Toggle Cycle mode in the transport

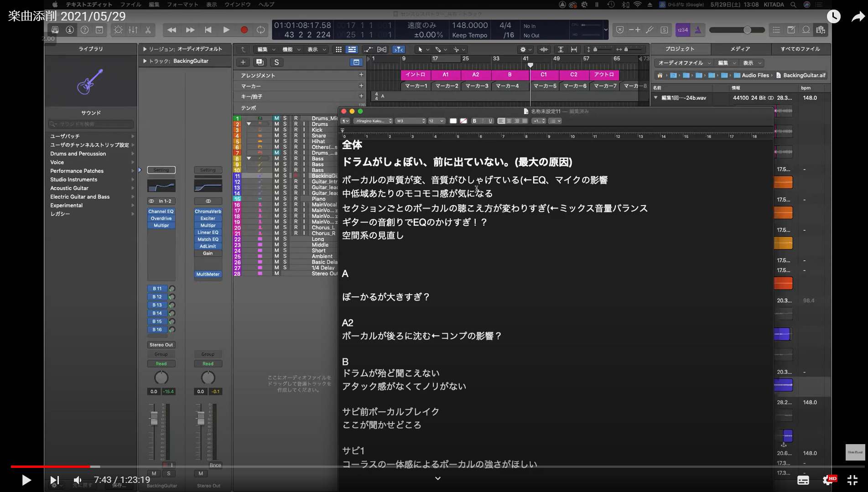click(x=260, y=30)
